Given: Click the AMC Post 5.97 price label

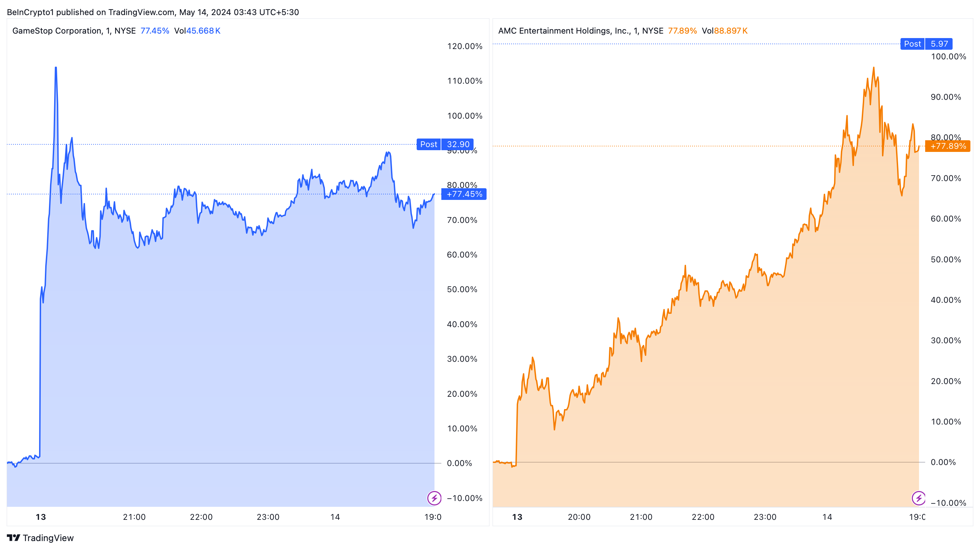Looking at the screenshot, I should point(926,44).
